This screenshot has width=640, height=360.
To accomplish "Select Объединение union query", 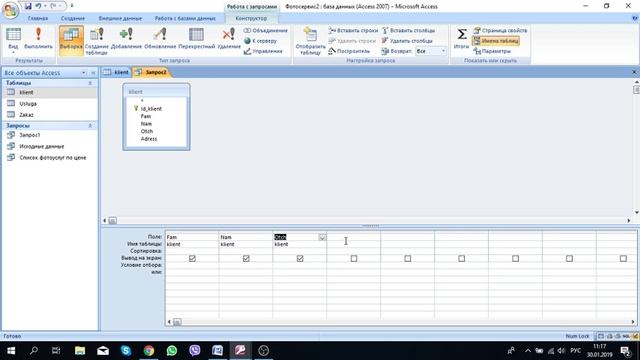I will click(266, 31).
